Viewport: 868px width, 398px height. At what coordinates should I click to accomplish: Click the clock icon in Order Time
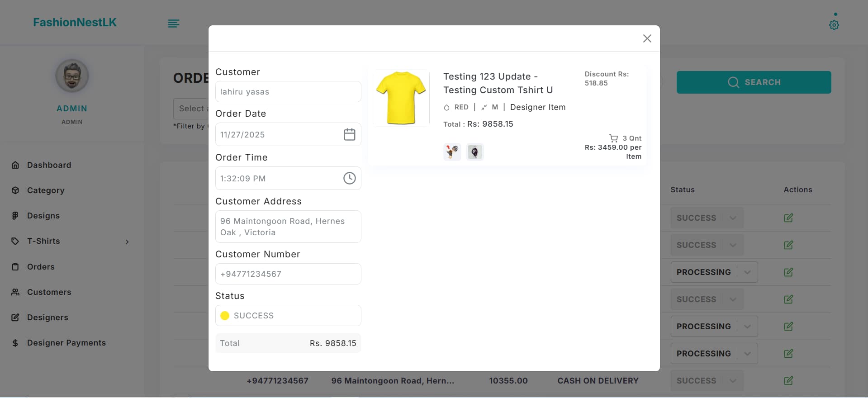click(349, 178)
